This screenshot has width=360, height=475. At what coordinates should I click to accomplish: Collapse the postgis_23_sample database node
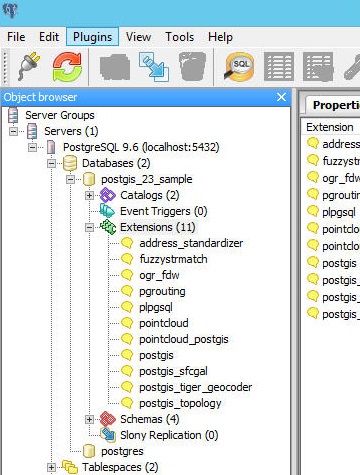click(x=70, y=179)
